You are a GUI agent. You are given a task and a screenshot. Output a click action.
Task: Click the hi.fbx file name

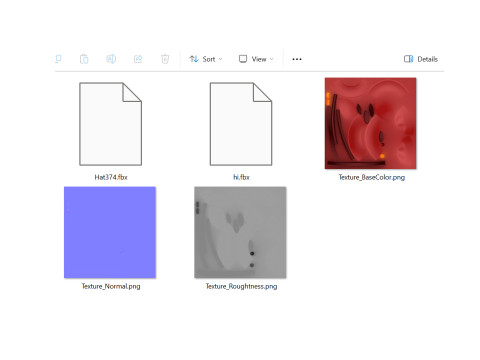pos(241,177)
